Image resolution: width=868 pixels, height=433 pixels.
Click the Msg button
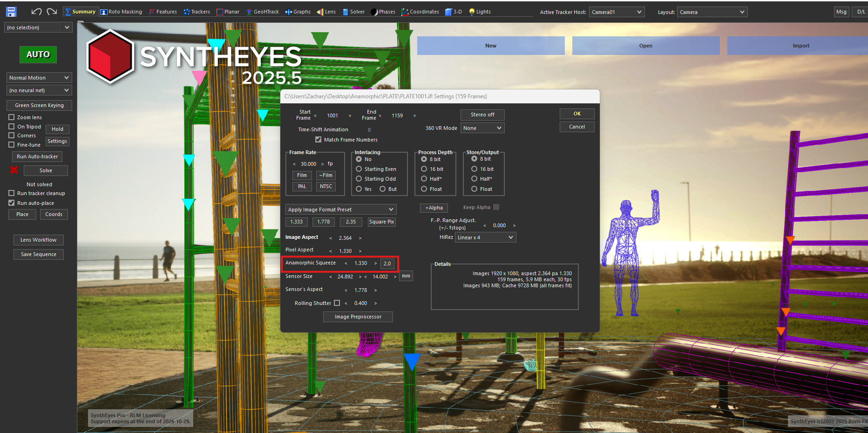(841, 12)
